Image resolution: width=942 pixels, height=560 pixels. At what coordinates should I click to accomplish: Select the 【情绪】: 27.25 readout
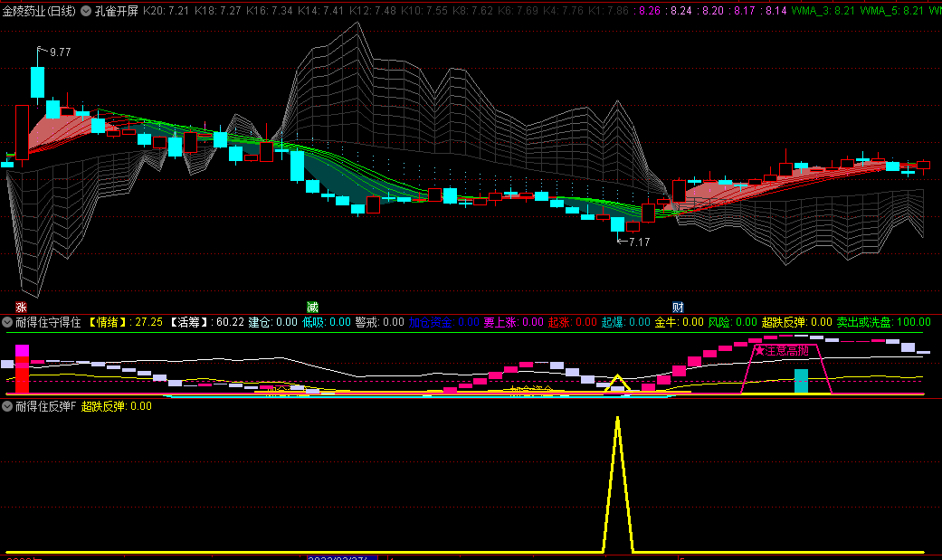pos(126,322)
